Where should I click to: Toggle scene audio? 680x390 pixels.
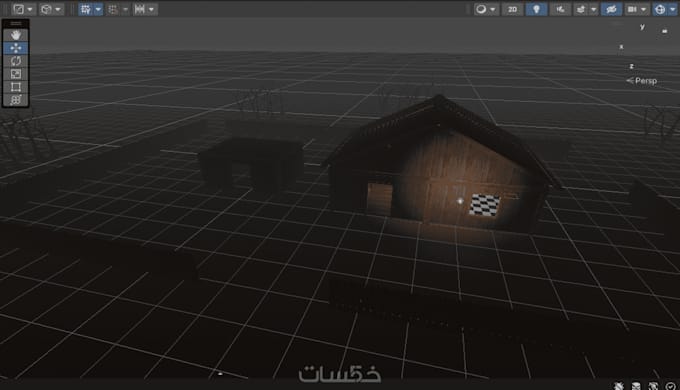point(560,9)
